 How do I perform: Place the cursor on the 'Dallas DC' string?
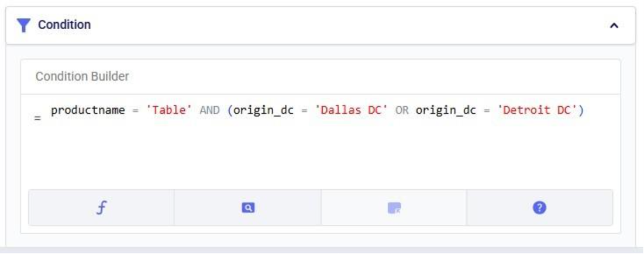click(x=351, y=110)
